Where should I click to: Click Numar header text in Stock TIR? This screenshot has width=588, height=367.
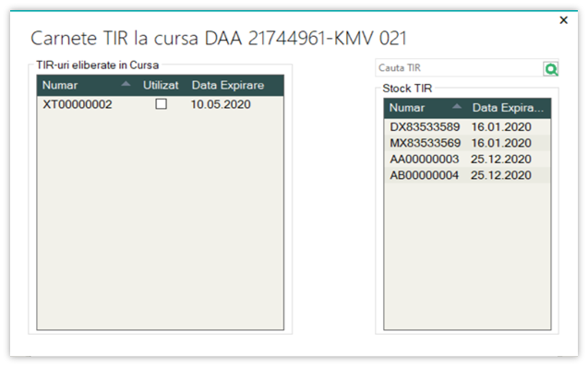click(407, 108)
